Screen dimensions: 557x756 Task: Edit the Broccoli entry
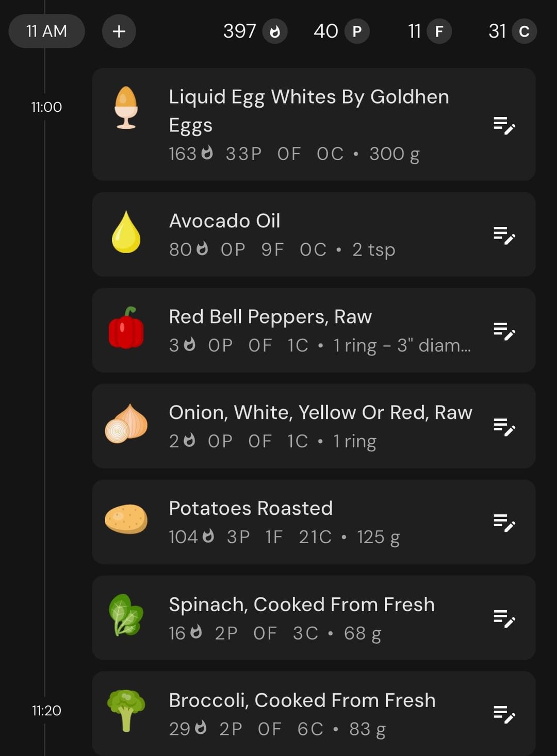[x=504, y=714]
